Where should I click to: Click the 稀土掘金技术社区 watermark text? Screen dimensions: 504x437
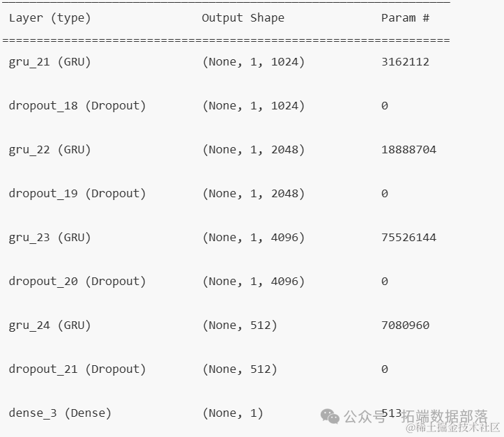click(455, 427)
